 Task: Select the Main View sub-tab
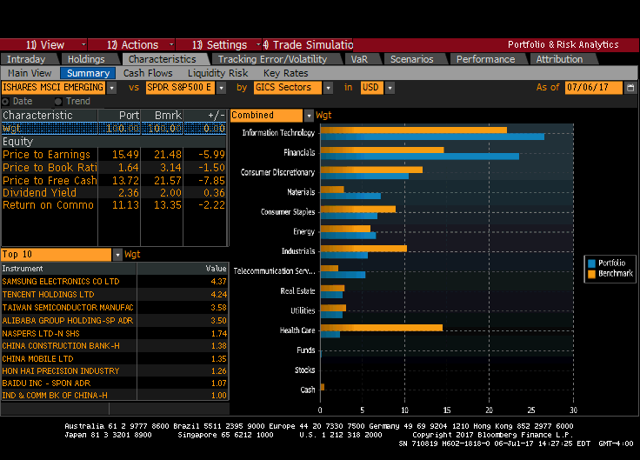30,73
